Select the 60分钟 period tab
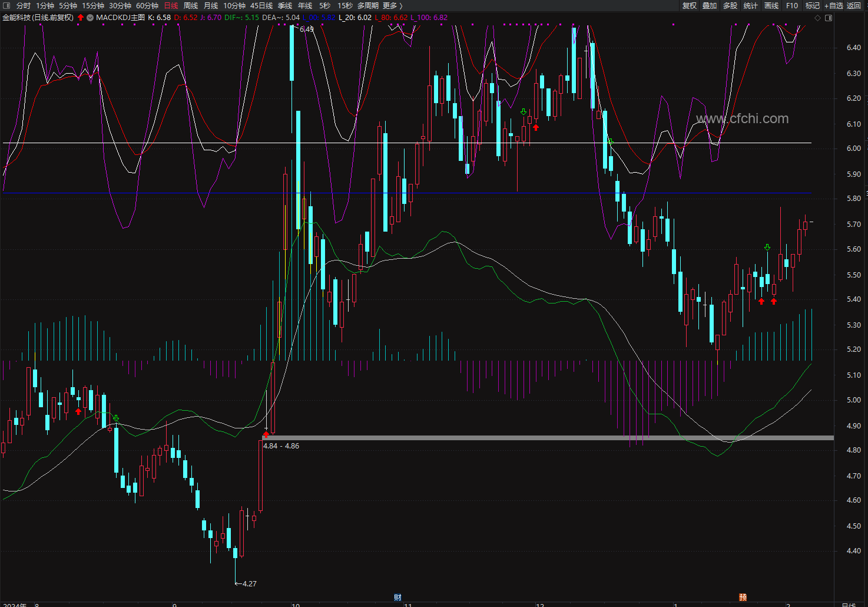 (x=147, y=5)
